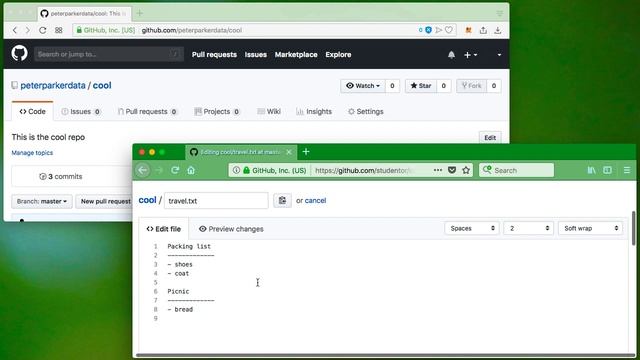Viewport: 640px width, 360px height.
Task: Open the Soft wrap mode dropdown
Action: pyautogui.click(x=591, y=228)
